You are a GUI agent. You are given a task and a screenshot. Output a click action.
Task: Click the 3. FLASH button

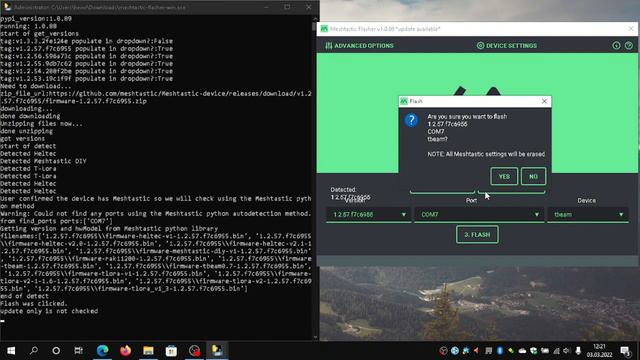point(477,235)
